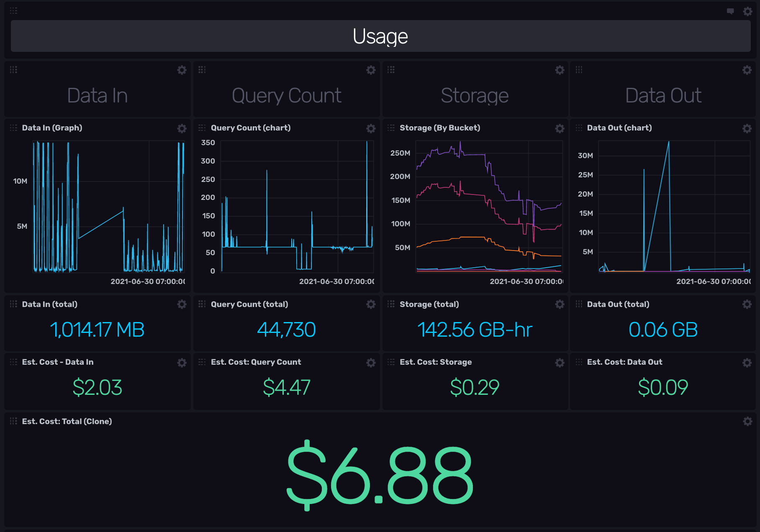760x532 pixels.
Task: Click the Usage banner heading
Action: pyautogui.click(x=380, y=36)
